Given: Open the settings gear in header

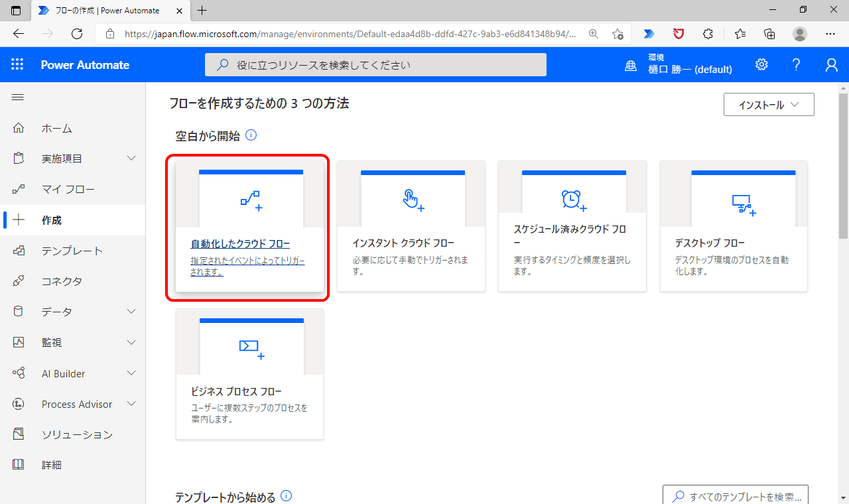Looking at the screenshot, I should click(761, 64).
